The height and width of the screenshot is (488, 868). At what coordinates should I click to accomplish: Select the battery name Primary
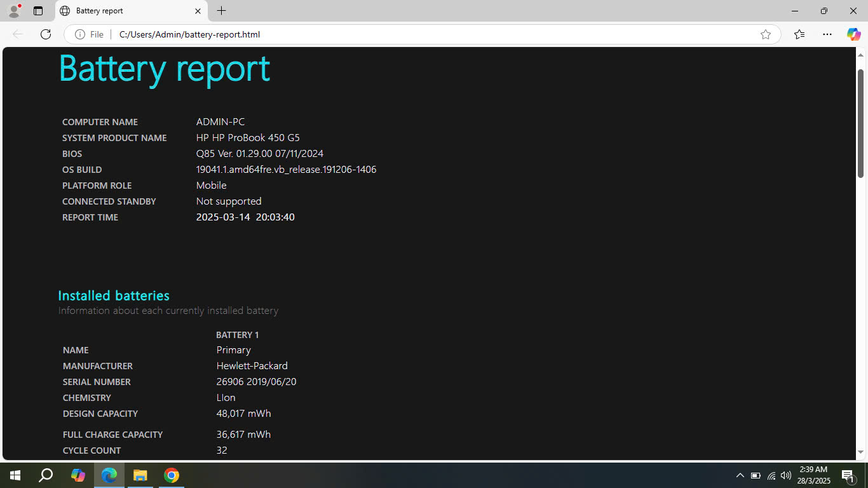(234, 350)
